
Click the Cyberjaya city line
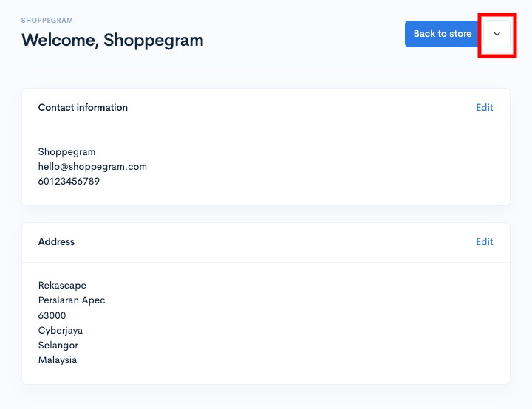pyautogui.click(x=61, y=330)
